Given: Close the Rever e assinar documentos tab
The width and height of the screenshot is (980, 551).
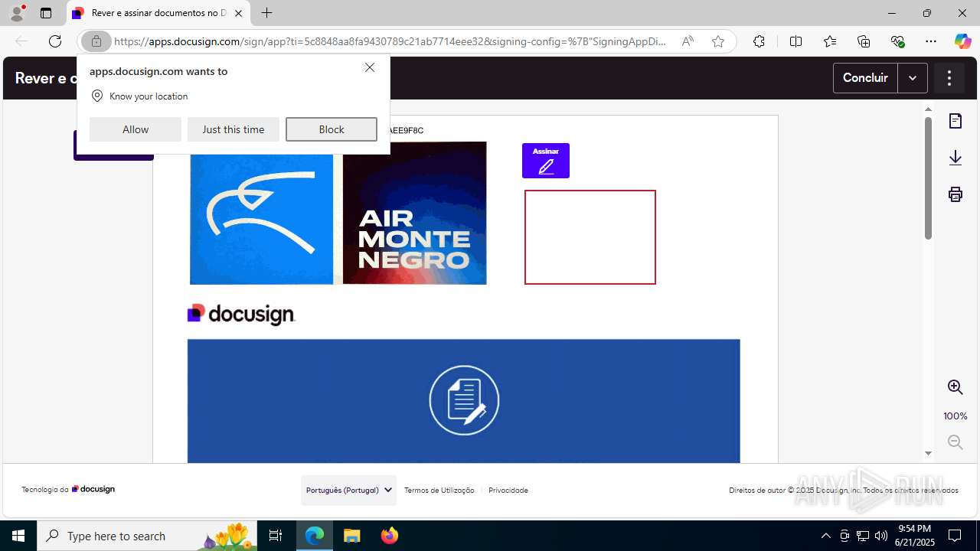Looking at the screenshot, I should (x=238, y=13).
